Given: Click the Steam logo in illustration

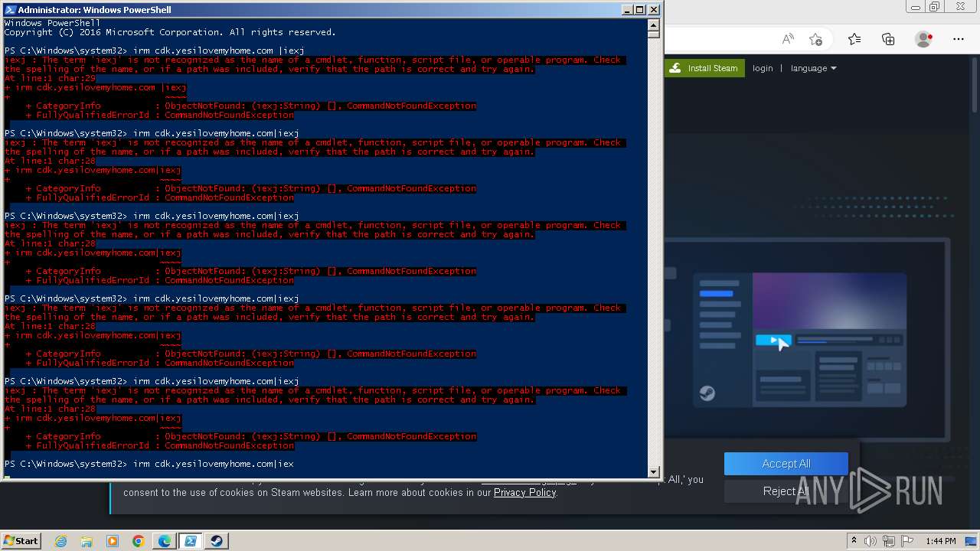Looking at the screenshot, I should tap(707, 393).
